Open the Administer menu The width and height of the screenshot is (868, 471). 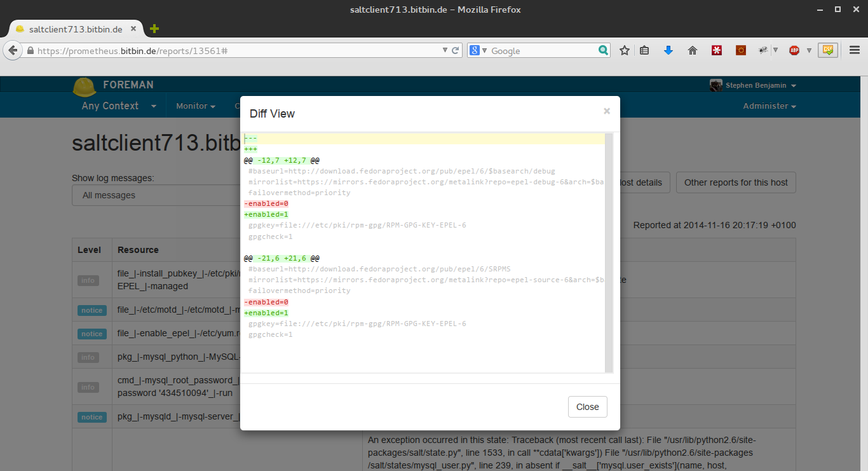[x=769, y=106]
